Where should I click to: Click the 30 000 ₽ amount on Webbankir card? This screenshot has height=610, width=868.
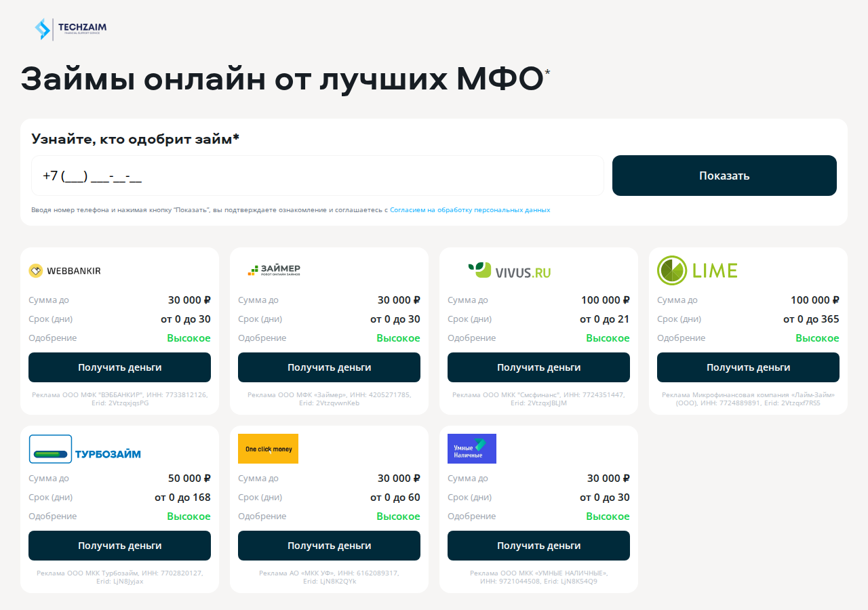coord(189,300)
